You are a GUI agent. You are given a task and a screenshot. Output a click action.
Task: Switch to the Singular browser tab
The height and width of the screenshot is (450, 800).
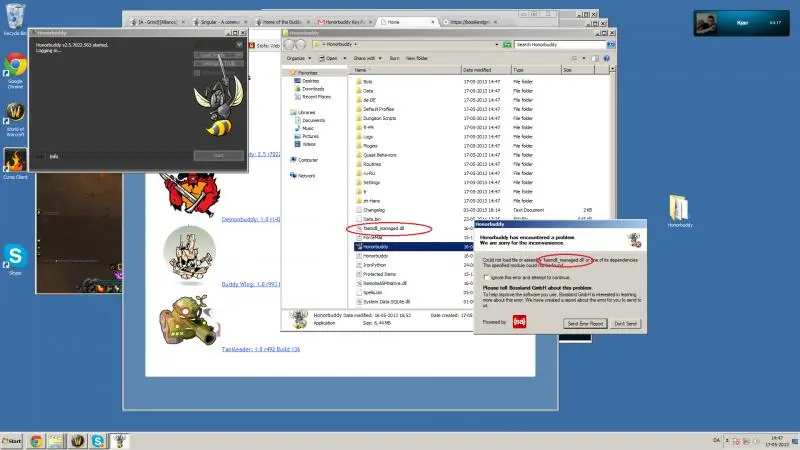coord(220,22)
